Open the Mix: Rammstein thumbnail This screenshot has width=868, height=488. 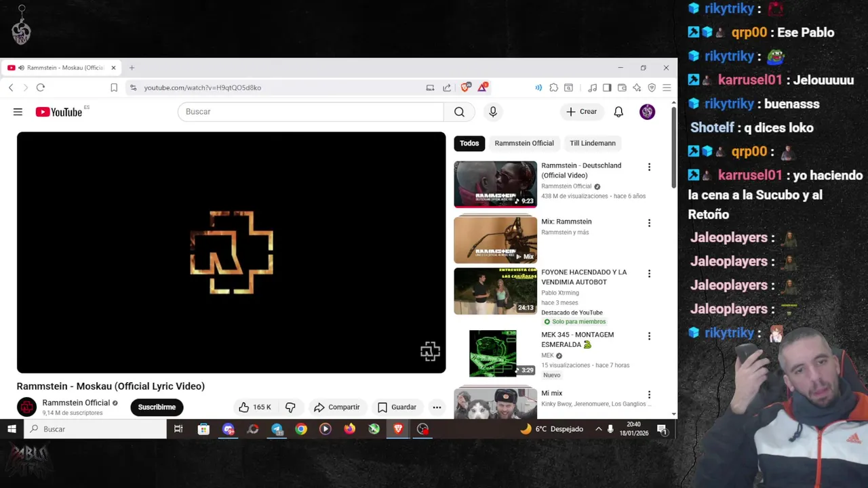pos(495,239)
